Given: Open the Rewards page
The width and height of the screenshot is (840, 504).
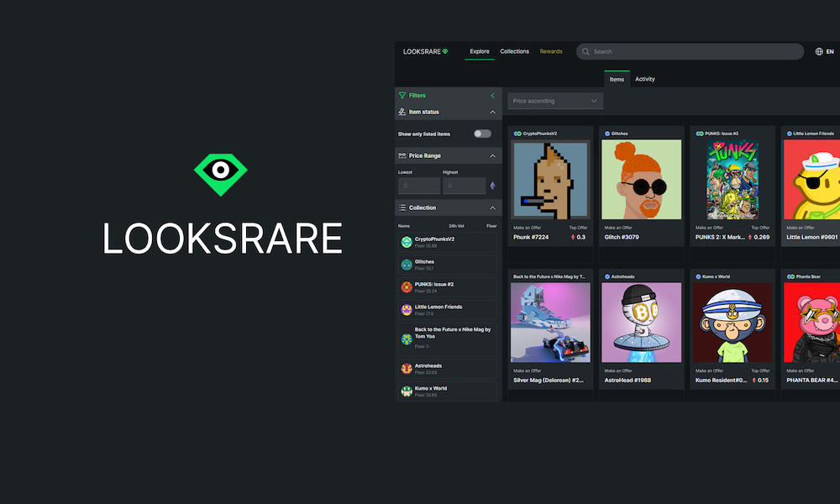Looking at the screenshot, I should tap(551, 51).
